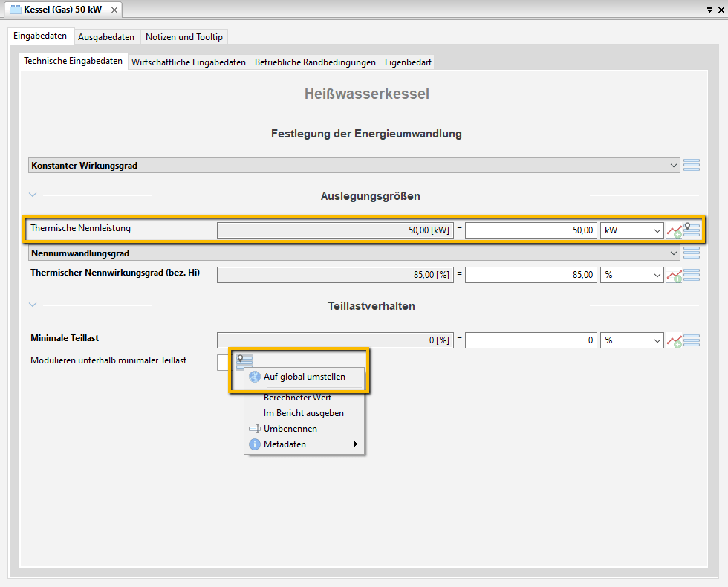The height and width of the screenshot is (587, 728).
Task: Click chart icon in Thermische Nennleistung row
Action: coord(674,231)
